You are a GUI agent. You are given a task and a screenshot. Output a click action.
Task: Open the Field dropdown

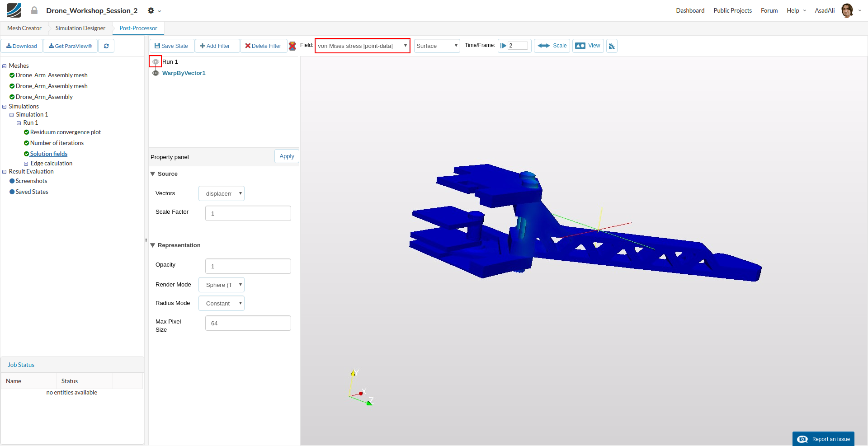point(363,46)
